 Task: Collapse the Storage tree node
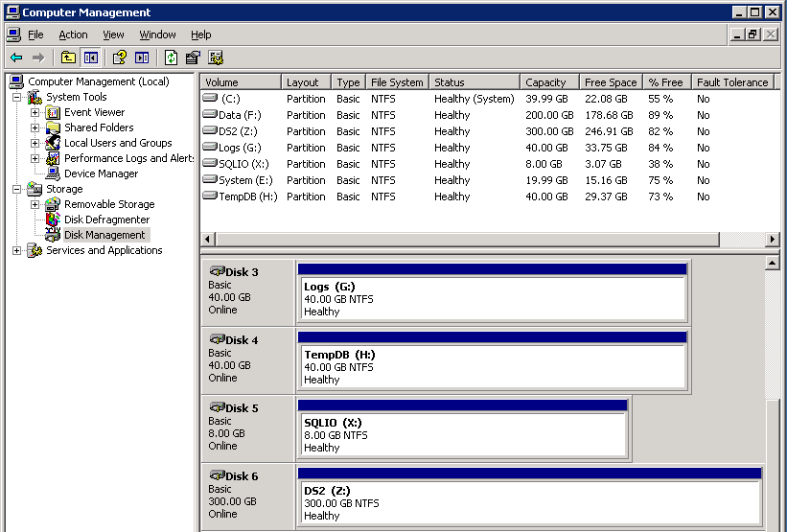17,189
